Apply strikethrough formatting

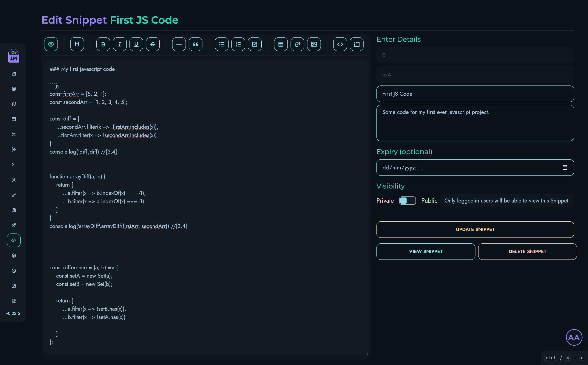[153, 44]
